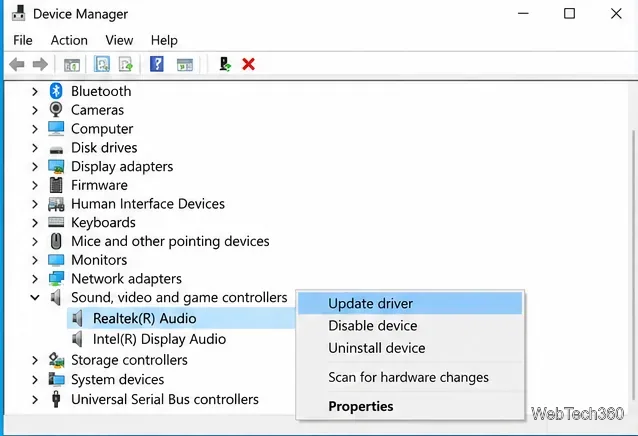Click the vertical scrollbar of device tree

[x=633, y=264]
